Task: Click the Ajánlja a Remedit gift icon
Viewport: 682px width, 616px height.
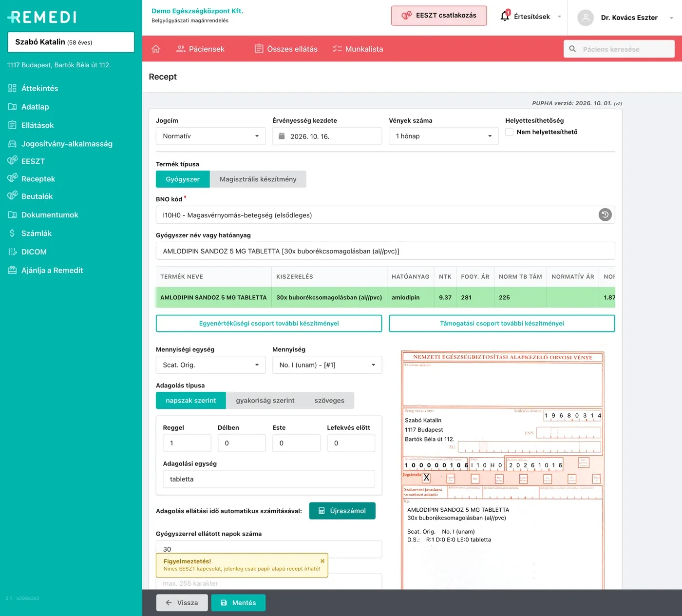Action: pyautogui.click(x=12, y=270)
